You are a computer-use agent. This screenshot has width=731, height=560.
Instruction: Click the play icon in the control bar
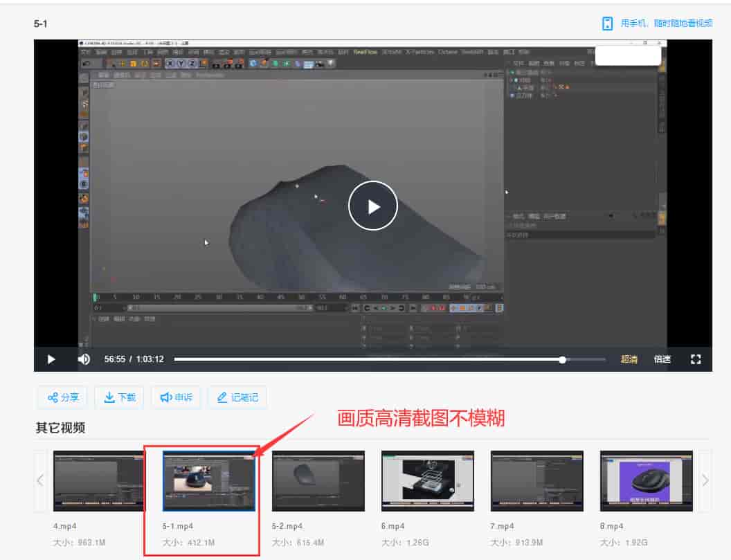click(51, 359)
